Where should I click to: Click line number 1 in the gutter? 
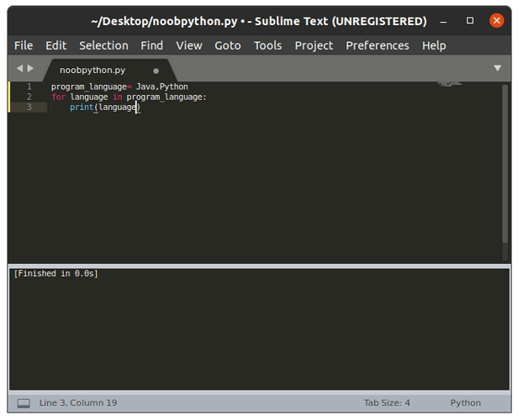tap(29, 87)
